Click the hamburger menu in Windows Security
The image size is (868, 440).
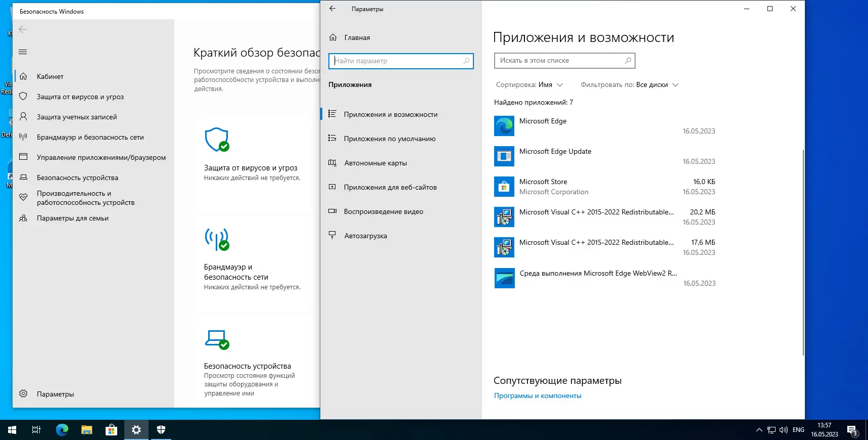click(23, 52)
